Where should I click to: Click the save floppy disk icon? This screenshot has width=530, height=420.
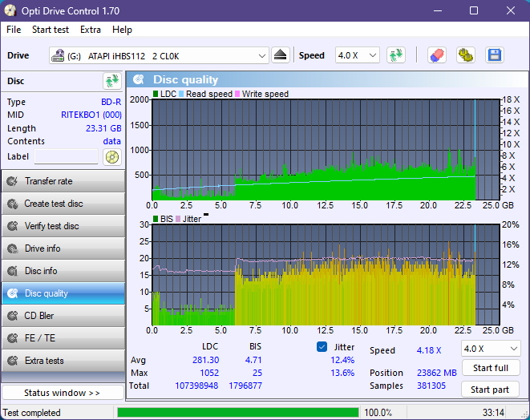[495, 55]
